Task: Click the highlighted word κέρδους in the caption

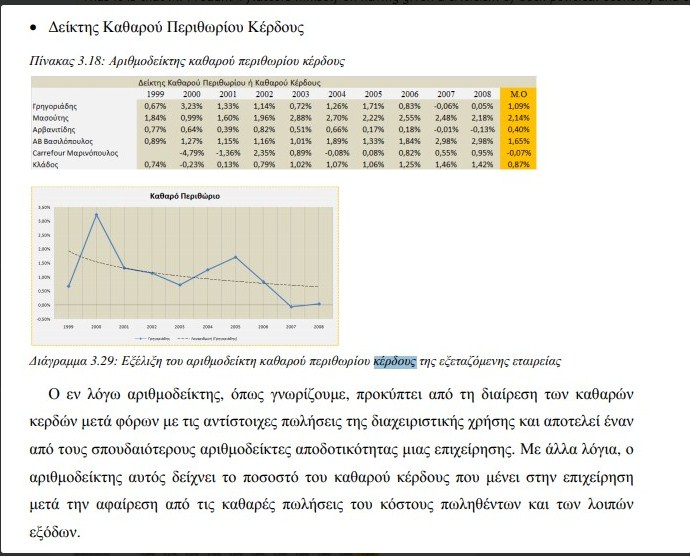Action: [x=395, y=360]
